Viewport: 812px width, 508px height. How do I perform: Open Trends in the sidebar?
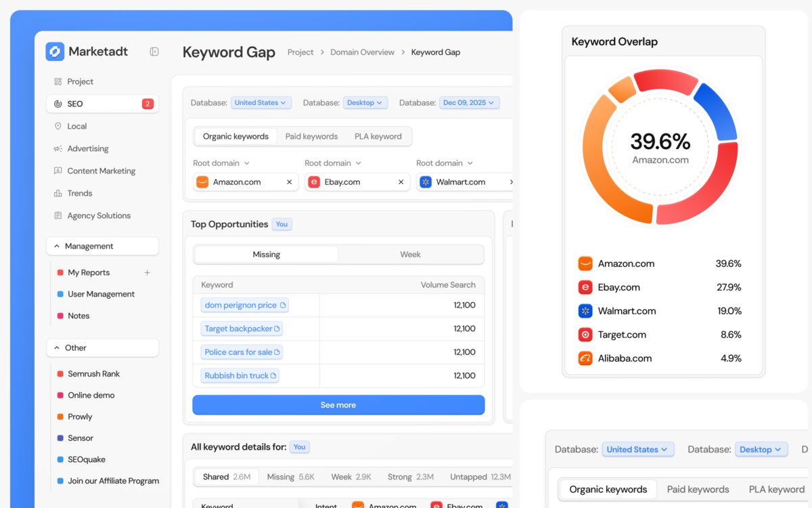(72, 193)
